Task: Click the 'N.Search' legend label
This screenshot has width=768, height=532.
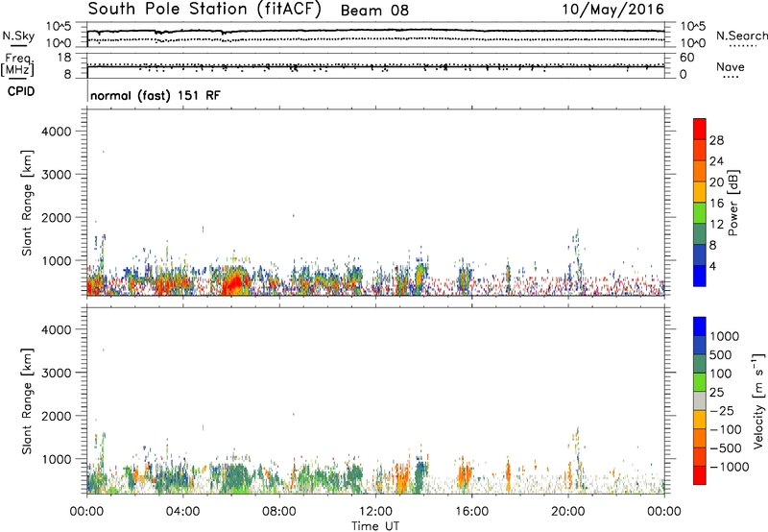Action: [741, 36]
